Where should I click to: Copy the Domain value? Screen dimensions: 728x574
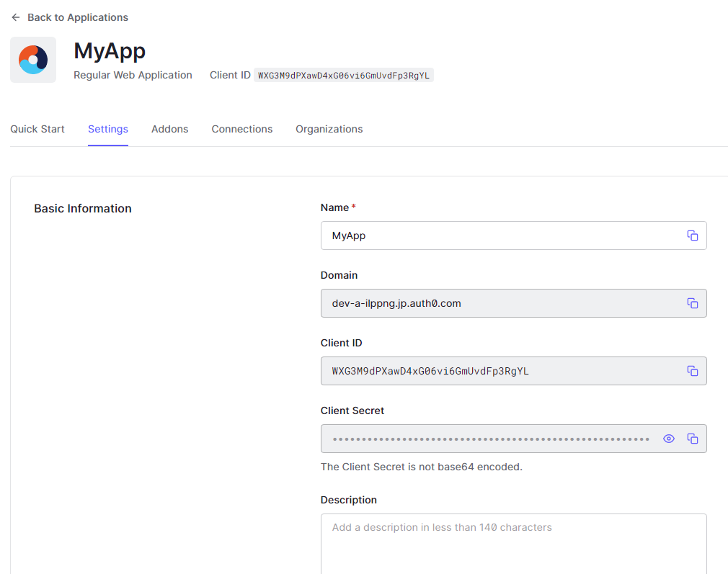(692, 303)
